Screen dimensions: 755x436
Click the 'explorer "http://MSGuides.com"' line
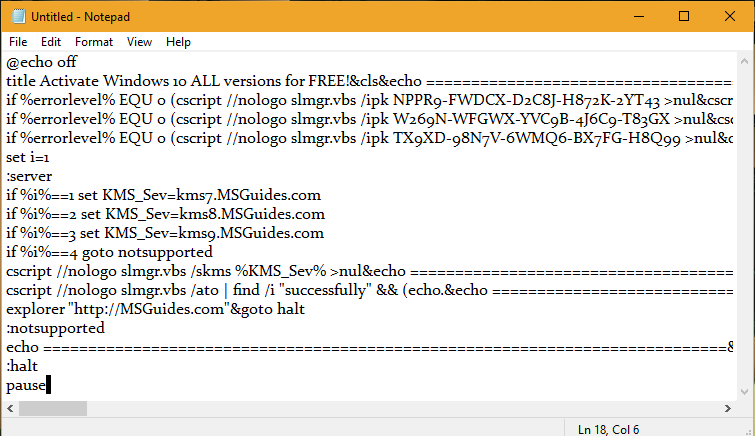[x=155, y=309]
